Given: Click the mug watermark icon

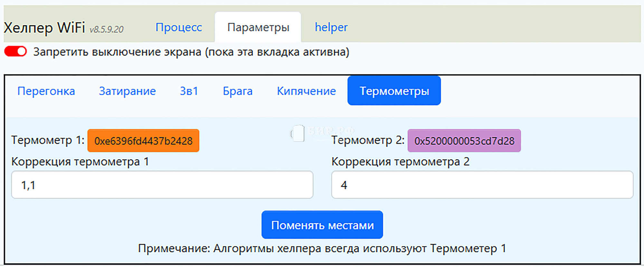Looking at the screenshot, I should pyautogui.click(x=298, y=133).
